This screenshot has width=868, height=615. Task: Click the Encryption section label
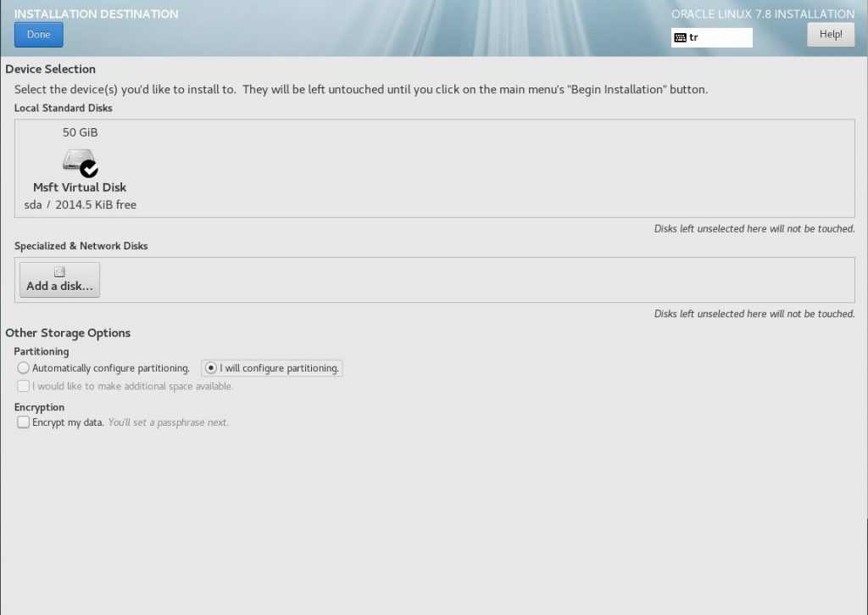point(39,407)
